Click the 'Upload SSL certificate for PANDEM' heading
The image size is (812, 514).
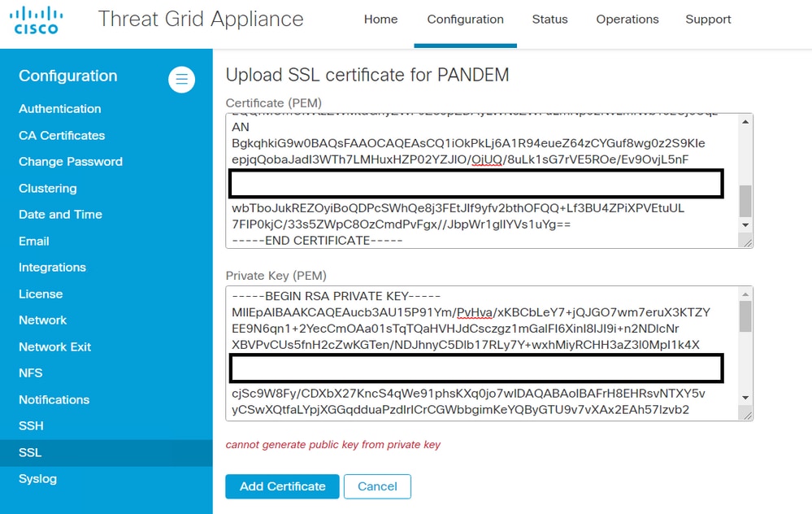click(x=367, y=75)
